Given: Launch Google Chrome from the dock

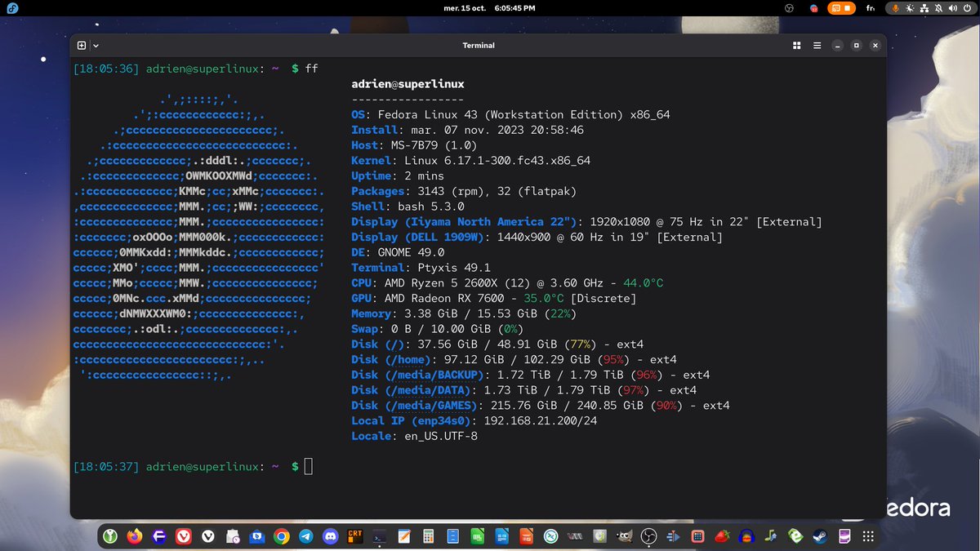Looking at the screenshot, I should (281, 536).
